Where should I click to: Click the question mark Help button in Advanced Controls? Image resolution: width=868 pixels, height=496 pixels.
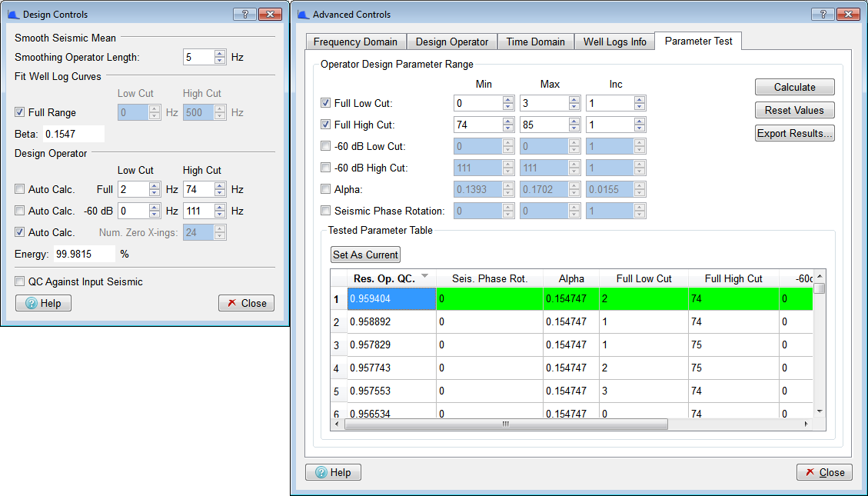(x=333, y=472)
